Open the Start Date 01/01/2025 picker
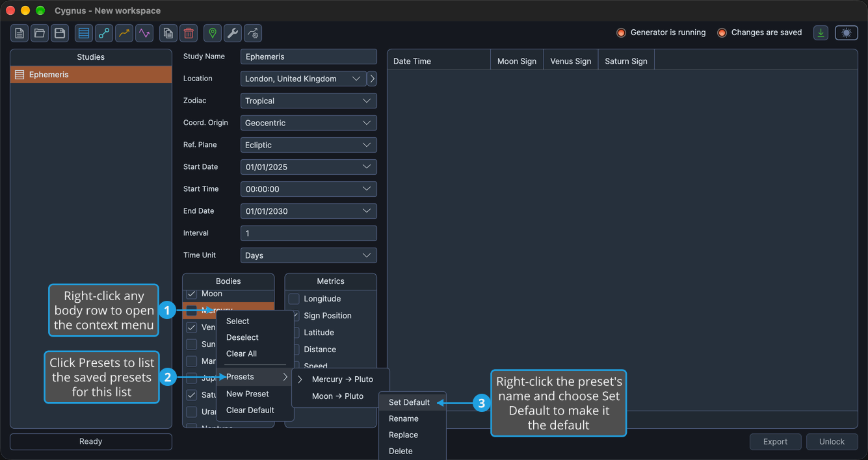Screen dimensions: 868x460 click(309, 167)
